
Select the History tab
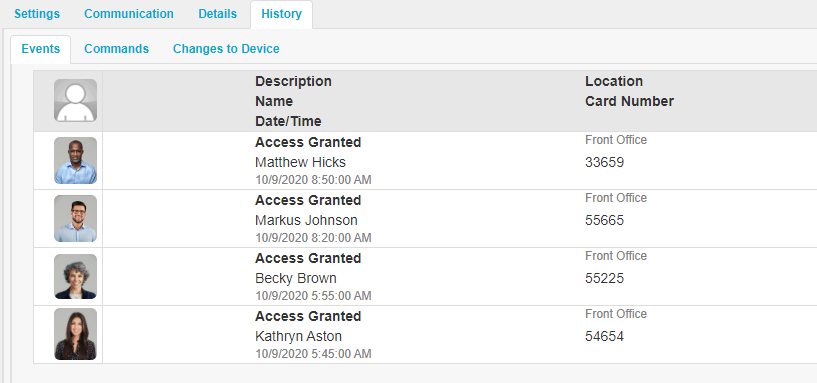click(x=281, y=15)
